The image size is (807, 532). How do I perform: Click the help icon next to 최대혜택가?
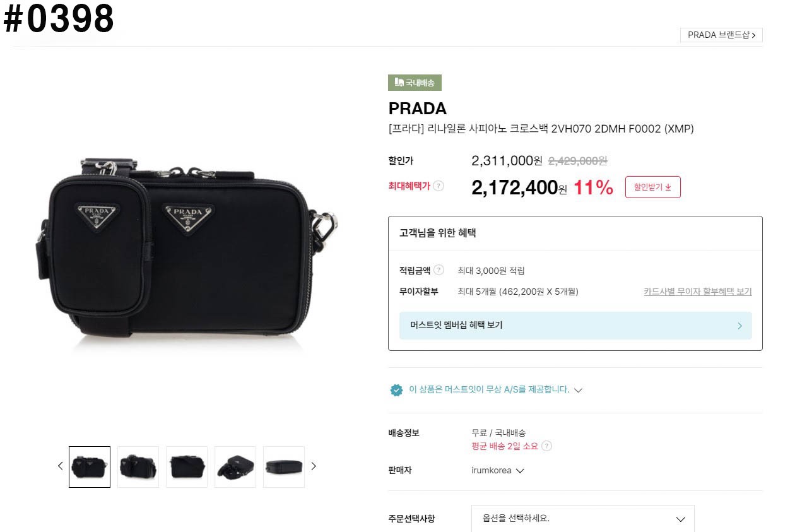439,186
